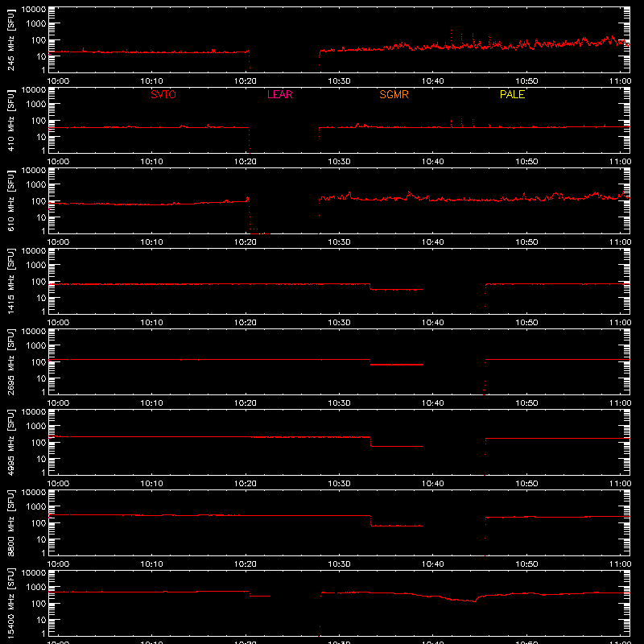Click the SGMR station label

point(394,94)
